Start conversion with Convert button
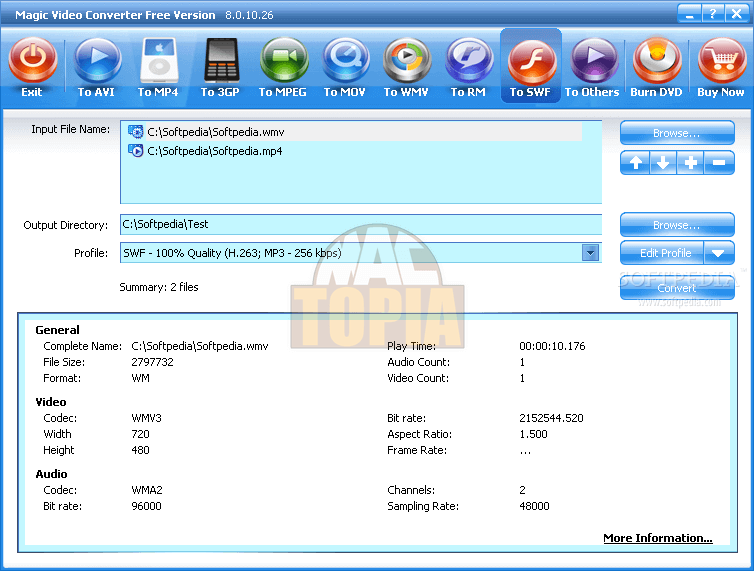 (677, 288)
